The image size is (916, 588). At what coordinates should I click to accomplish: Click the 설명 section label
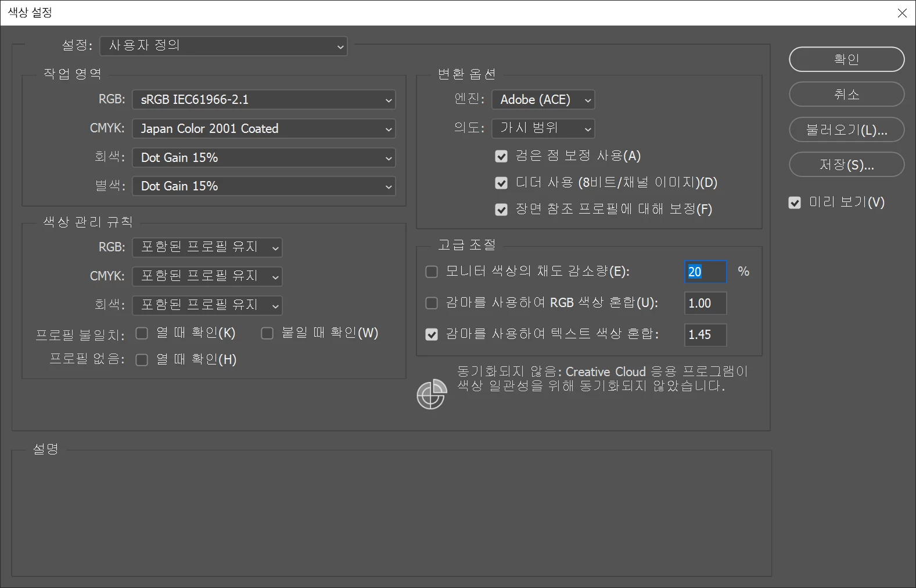pyautogui.click(x=46, y=449)
